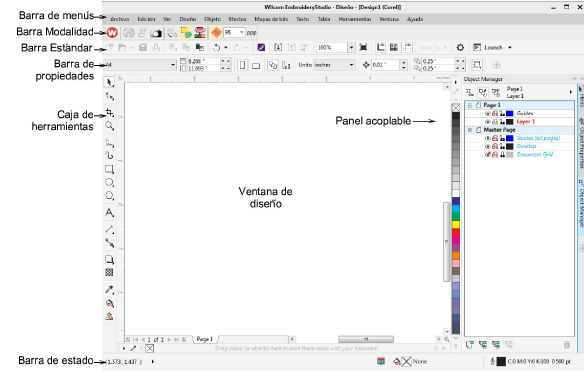Select the Ellipse tool

(109, 183)
